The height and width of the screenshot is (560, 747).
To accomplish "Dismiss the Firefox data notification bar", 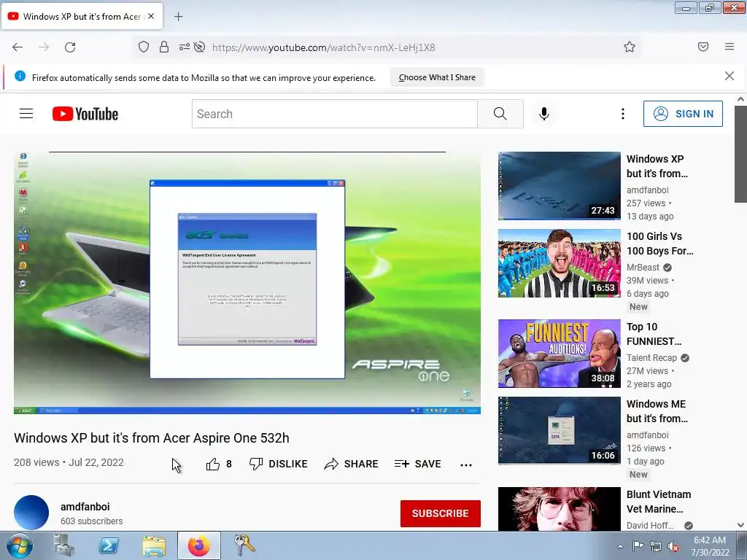I will pos(729,76).
